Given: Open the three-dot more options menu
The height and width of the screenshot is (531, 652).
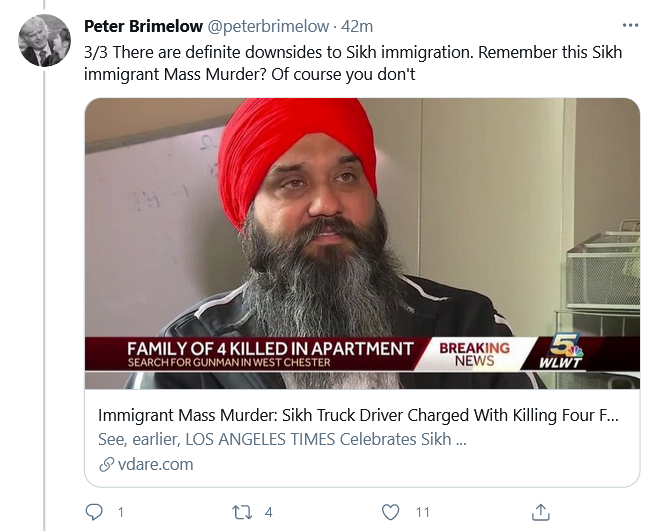Looking at the screenshot, I should click(630, 26).
